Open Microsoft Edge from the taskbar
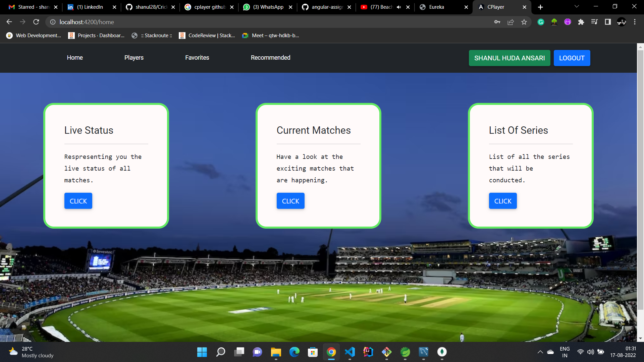 point(294,352)
